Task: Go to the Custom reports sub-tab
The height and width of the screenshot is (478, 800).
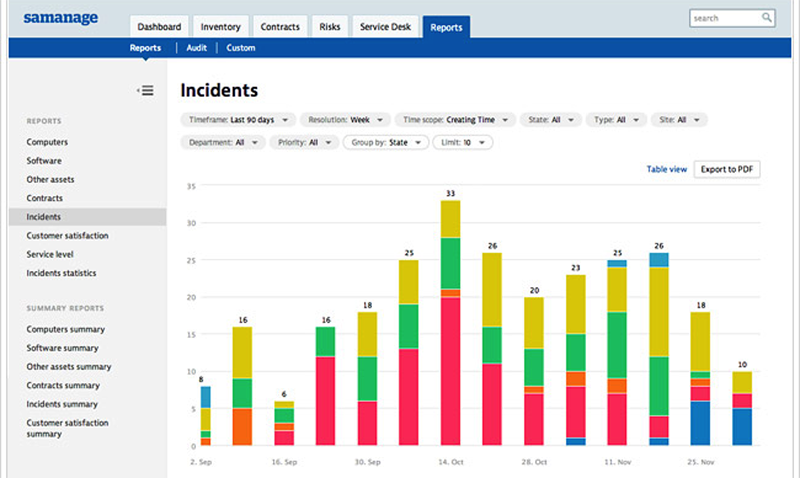Action: (x=240, y=48)
